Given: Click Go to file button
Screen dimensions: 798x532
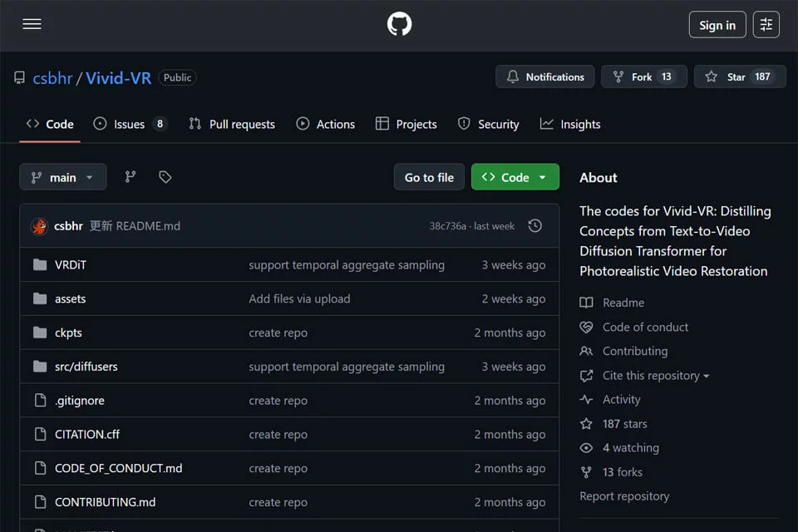Looking at the screenshot, I should coord(429,177).
